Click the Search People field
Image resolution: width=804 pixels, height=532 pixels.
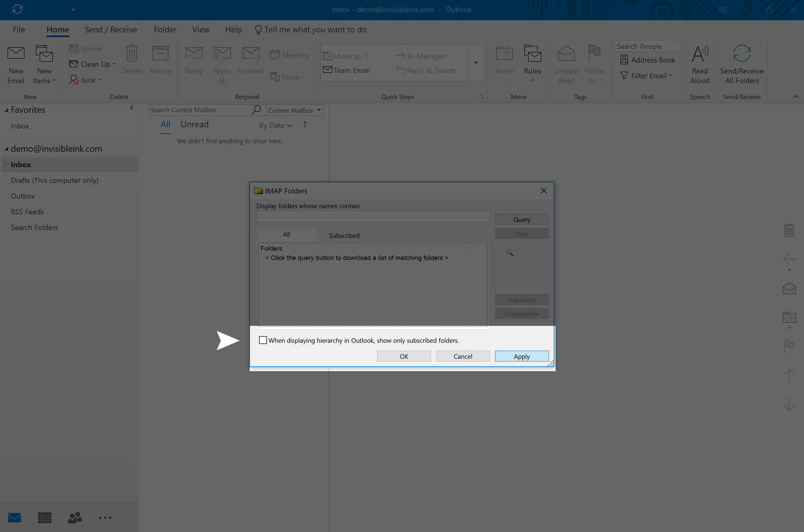[647, 46]
